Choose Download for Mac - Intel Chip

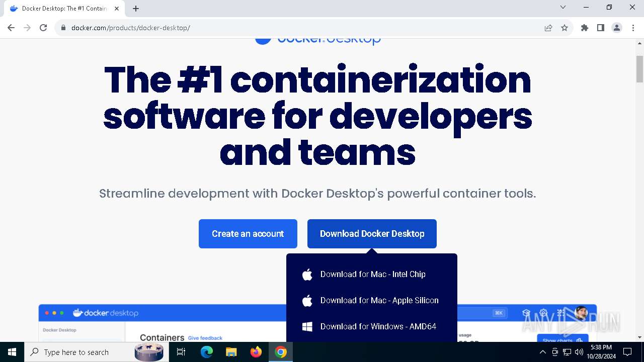[x=372, y=274]
